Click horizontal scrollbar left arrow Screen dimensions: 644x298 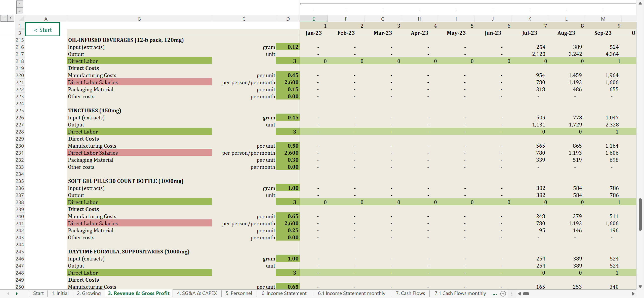point(519,294)
